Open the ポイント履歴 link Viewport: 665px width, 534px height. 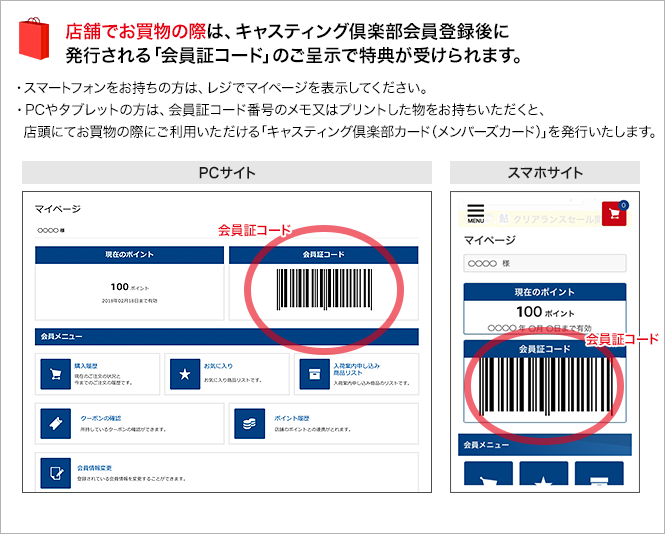pyautogui.click(x=292, y=418)
